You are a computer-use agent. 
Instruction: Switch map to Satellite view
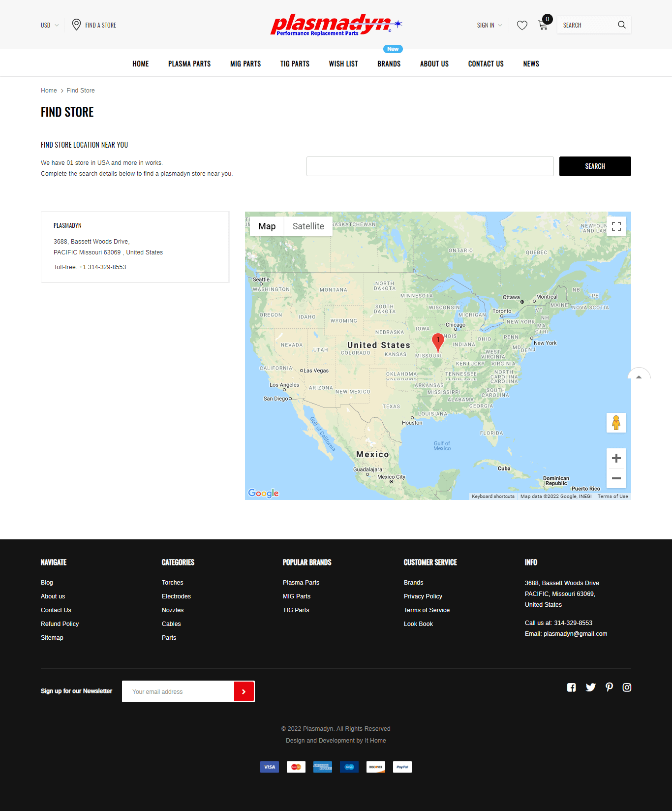tap(308, 226)
